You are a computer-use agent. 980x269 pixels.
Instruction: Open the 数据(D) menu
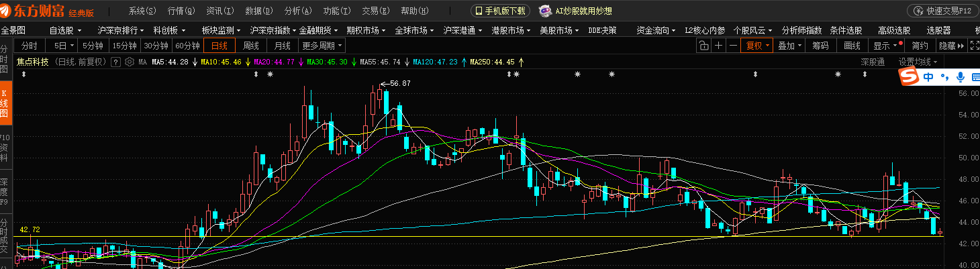(259, 11)
